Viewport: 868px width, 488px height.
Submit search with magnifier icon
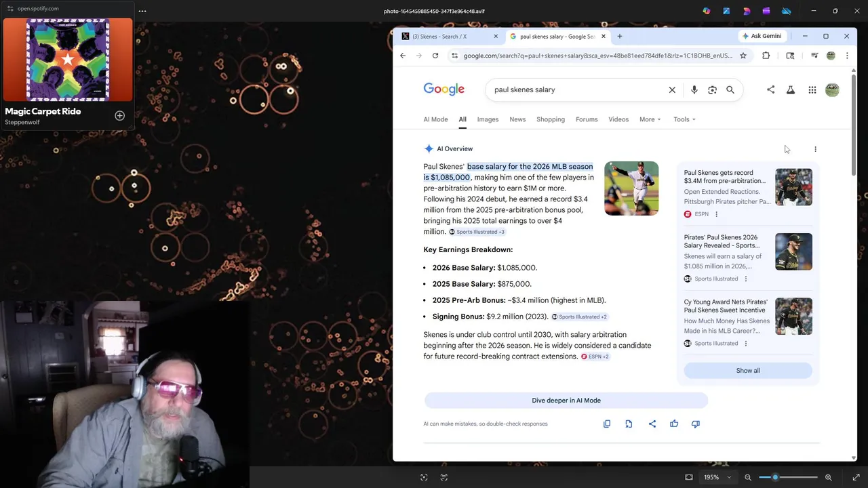730,89
